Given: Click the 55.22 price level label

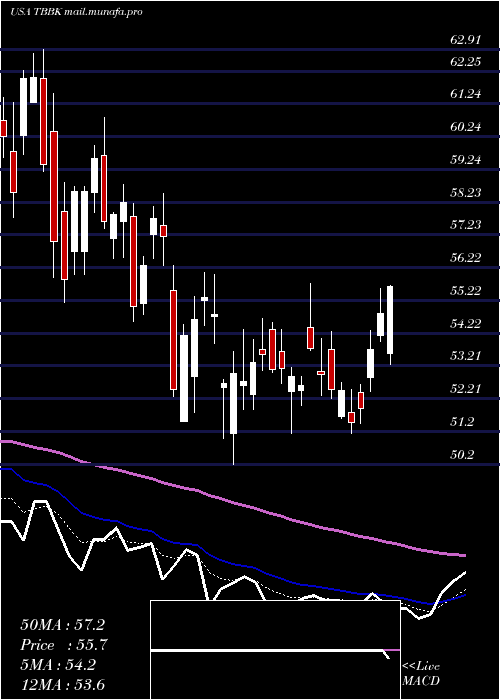Looking at the screenshot, I should 466,291.
